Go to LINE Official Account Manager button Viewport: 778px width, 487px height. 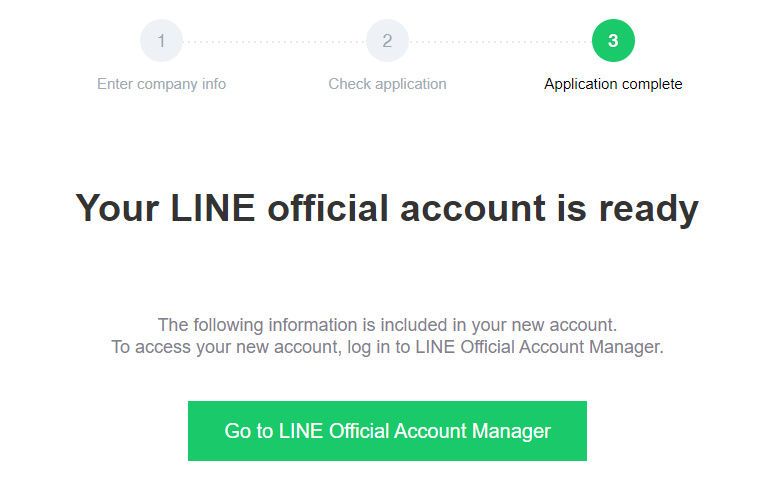(x=387, y=431)
